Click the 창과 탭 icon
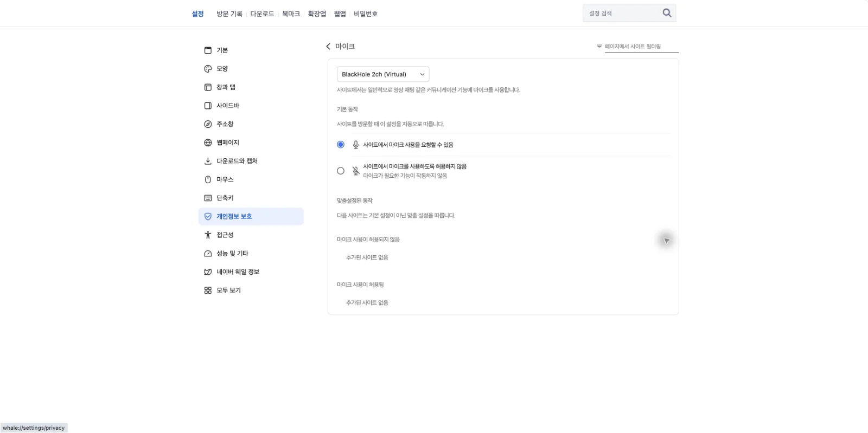The width and height of the screenshot is (868, 433). click(x=208, y=87)
